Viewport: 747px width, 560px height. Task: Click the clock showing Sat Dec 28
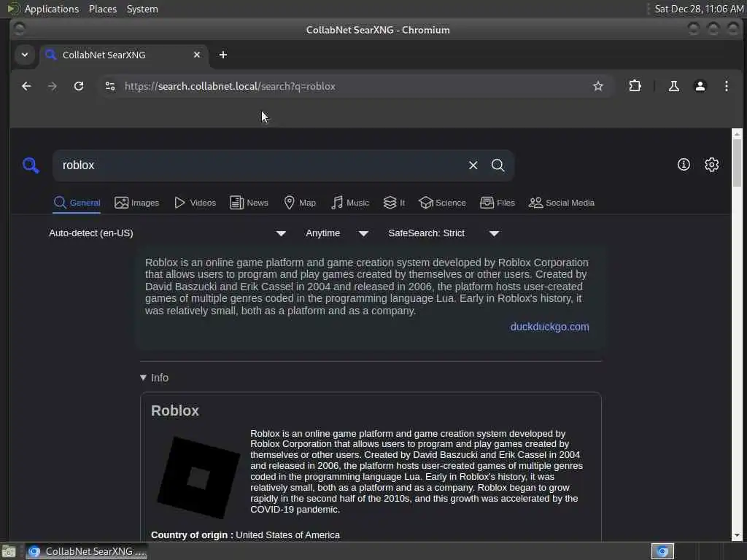point(699,9)
